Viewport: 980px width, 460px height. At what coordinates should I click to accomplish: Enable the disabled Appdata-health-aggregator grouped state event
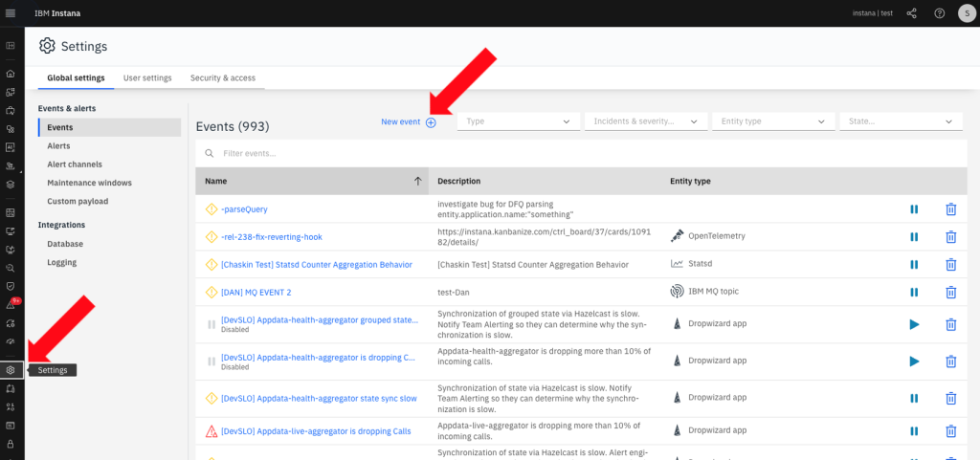(x=914, y=324)
